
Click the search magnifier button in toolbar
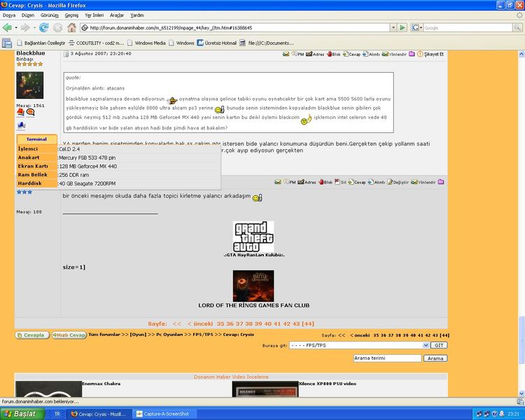(x=517, y=27)
